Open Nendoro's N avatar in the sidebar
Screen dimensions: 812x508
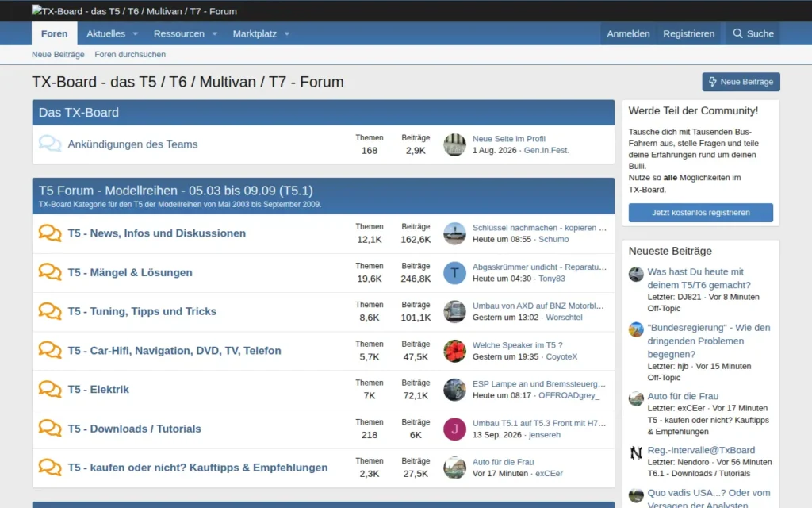point(636,452)
